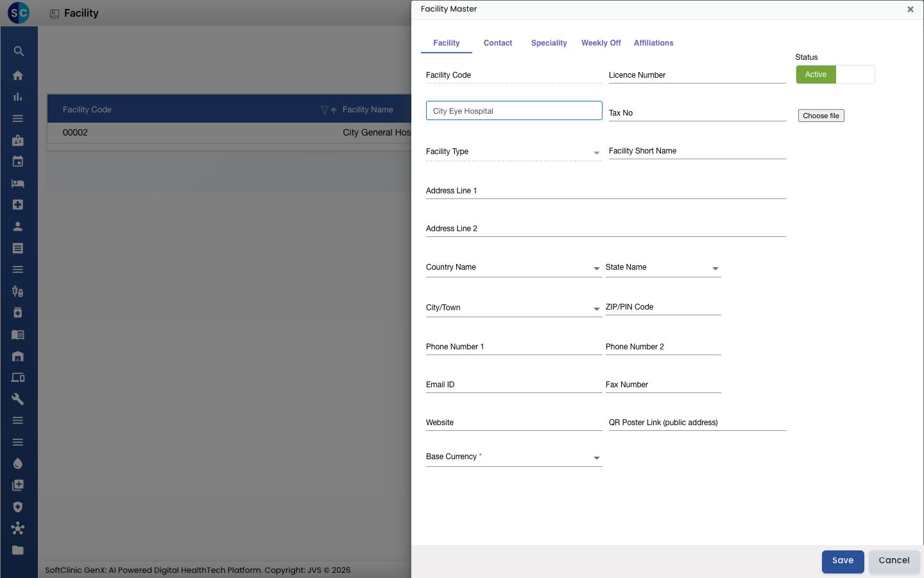
Task: Click the Facility Code column header in the grid
Action: click(87, 110)
